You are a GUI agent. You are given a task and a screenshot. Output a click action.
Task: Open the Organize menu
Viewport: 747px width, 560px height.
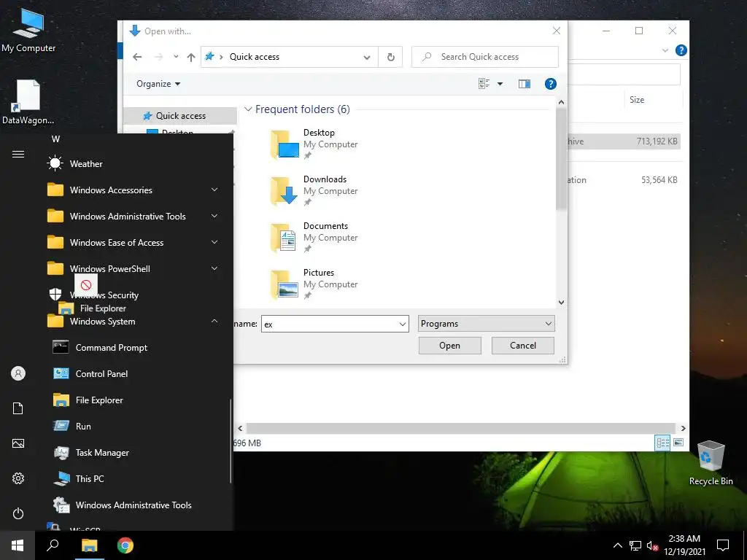[x=158, y=84]
